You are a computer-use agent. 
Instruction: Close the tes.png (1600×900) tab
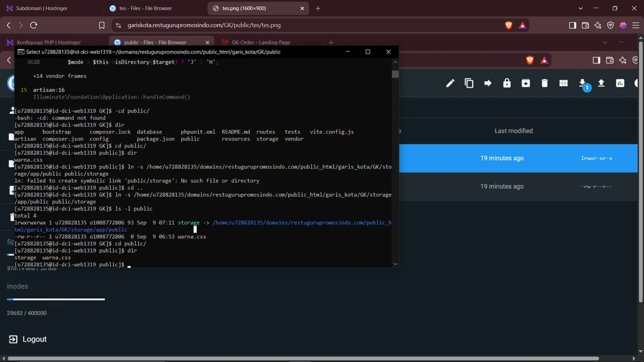point(302,8)
